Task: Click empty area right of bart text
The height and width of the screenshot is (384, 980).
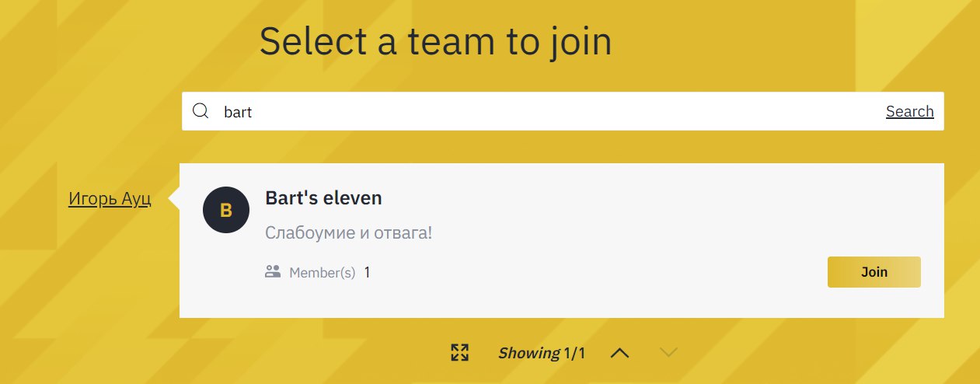Action: [x=544, y=112]
